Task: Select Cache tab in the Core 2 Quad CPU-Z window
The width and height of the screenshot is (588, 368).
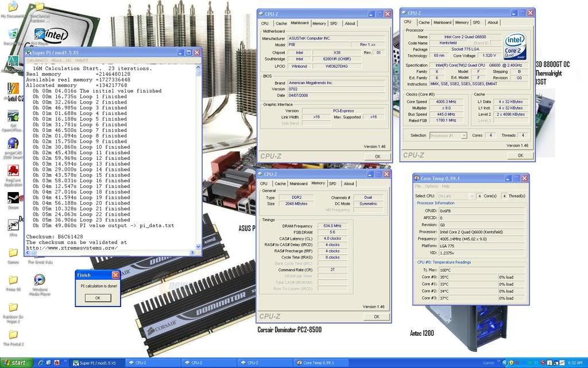Action: coord(424,22)
